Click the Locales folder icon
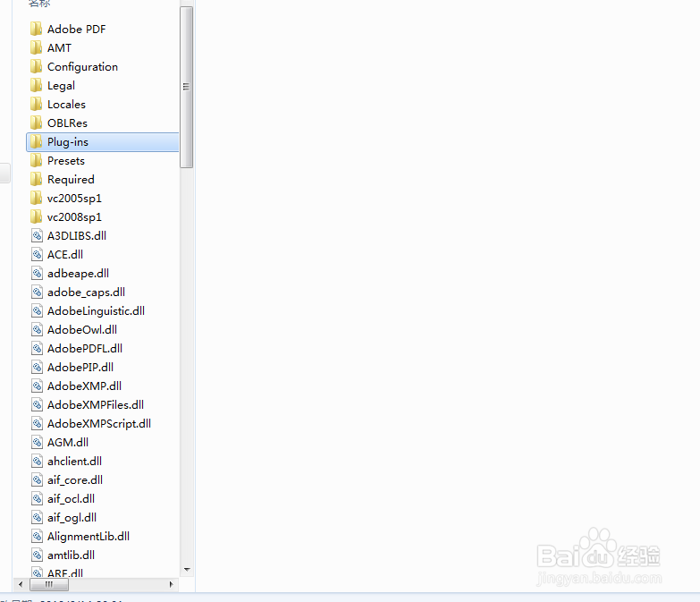The height and width of the screenshot is (602, 700). pos(36,104)
